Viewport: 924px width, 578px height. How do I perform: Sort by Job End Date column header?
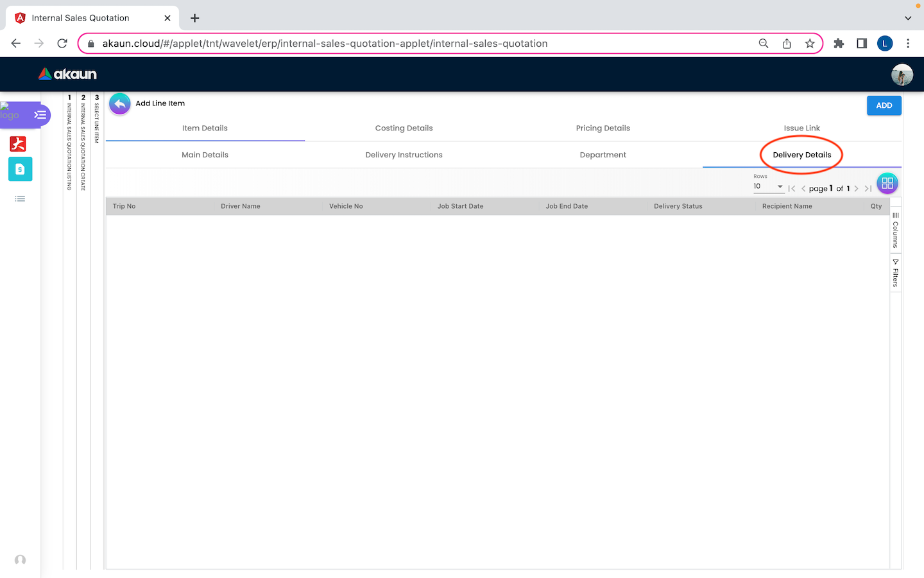(x=567, y=206)
